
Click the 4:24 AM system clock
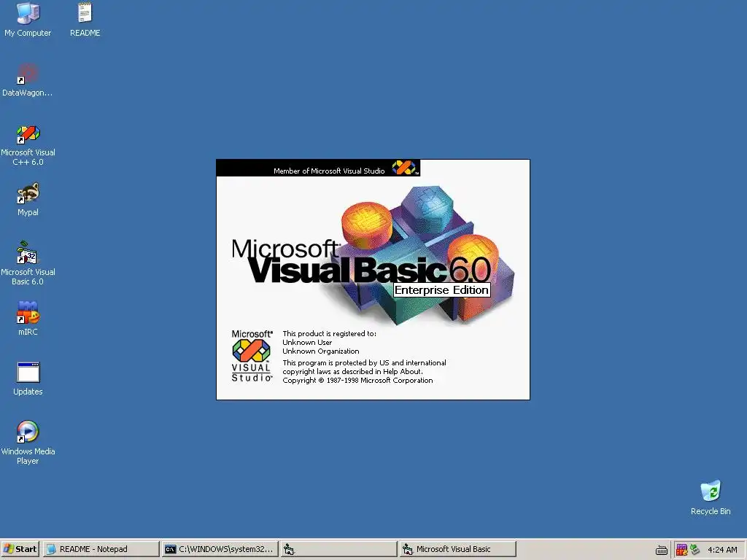coord(722,550)
